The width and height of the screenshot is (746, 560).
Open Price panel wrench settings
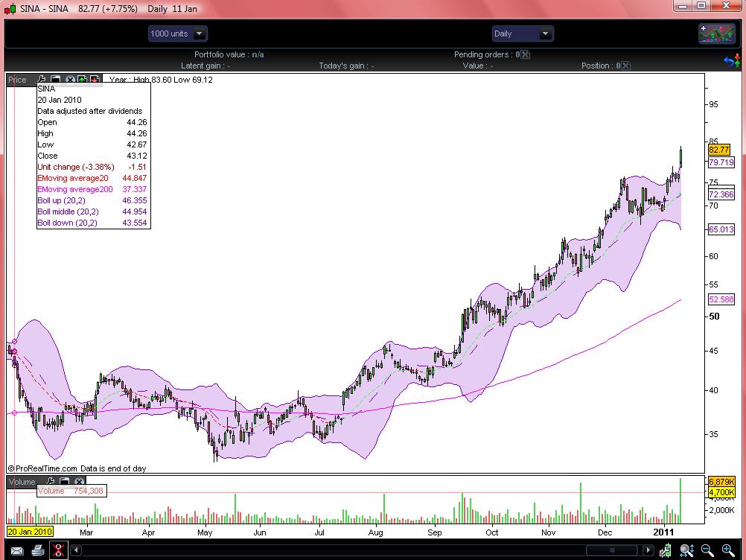pos(42,80)
